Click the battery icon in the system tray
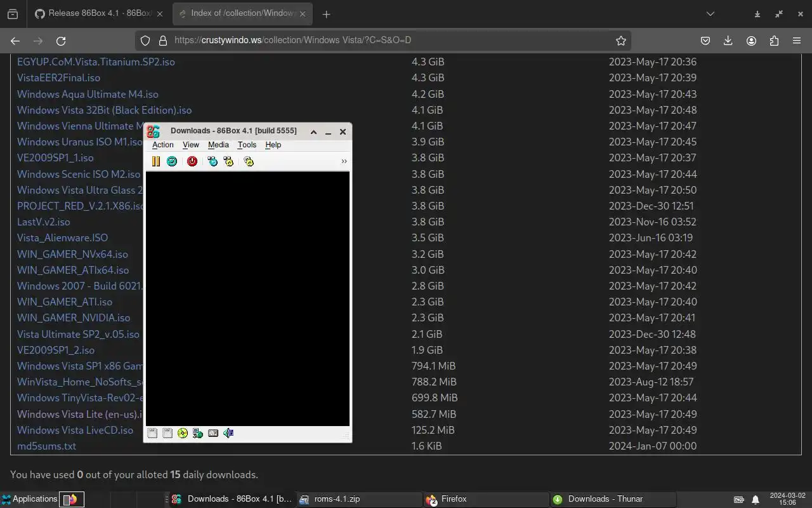This screenshot has width=812, height=508. [739, 500]
